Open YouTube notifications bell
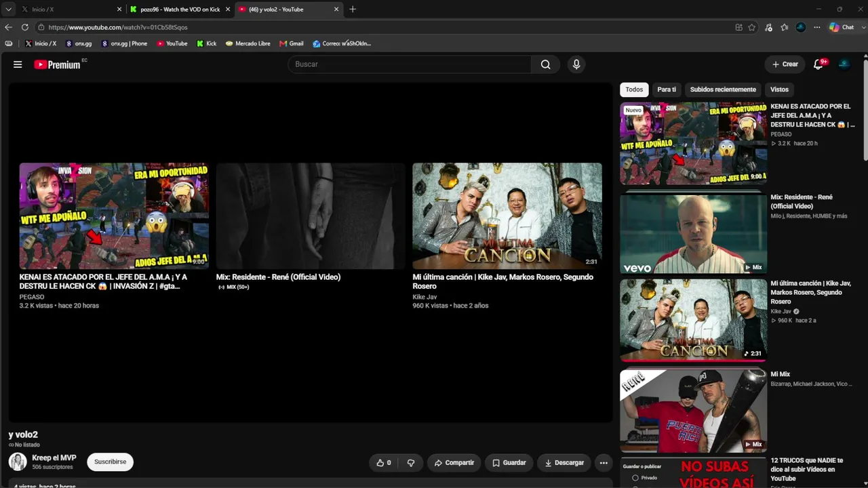This screenshot has width=868, height=488. pos(818,64)
